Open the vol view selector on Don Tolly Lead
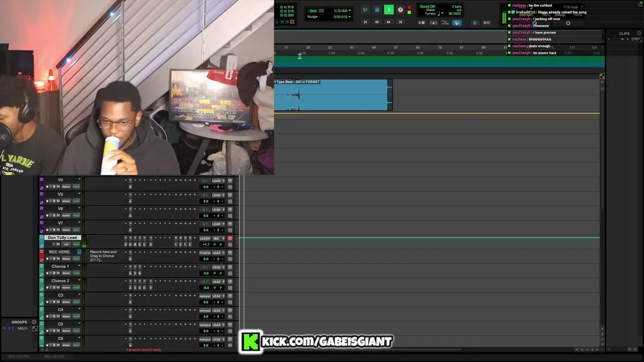This screenshot has height=362, width=644. pyautogui.click(x=66, y=244)
